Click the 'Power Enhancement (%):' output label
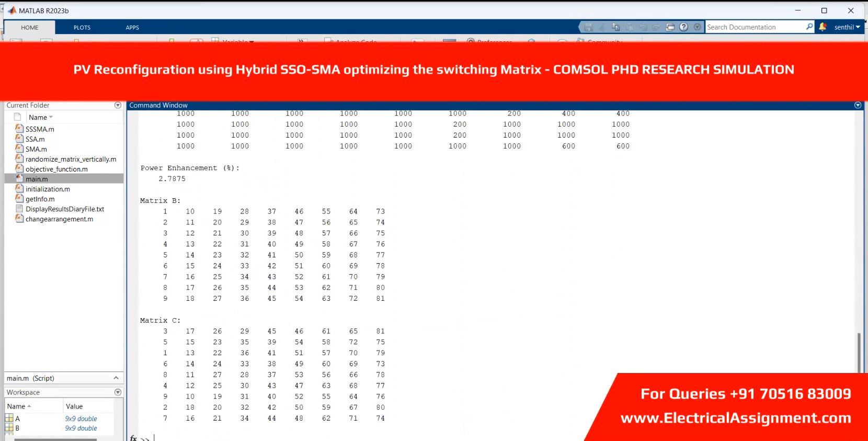The width and height of the screenshot is (868, 441). [190, 168]
